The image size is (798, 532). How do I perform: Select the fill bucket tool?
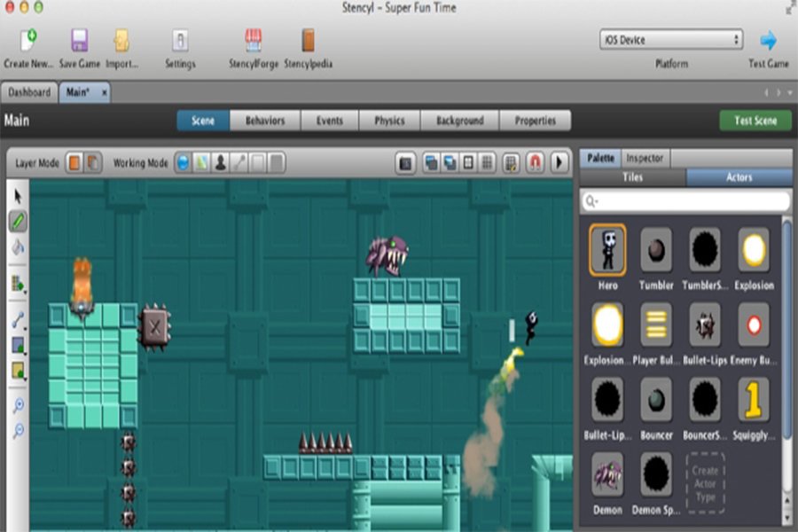[19, 248]
